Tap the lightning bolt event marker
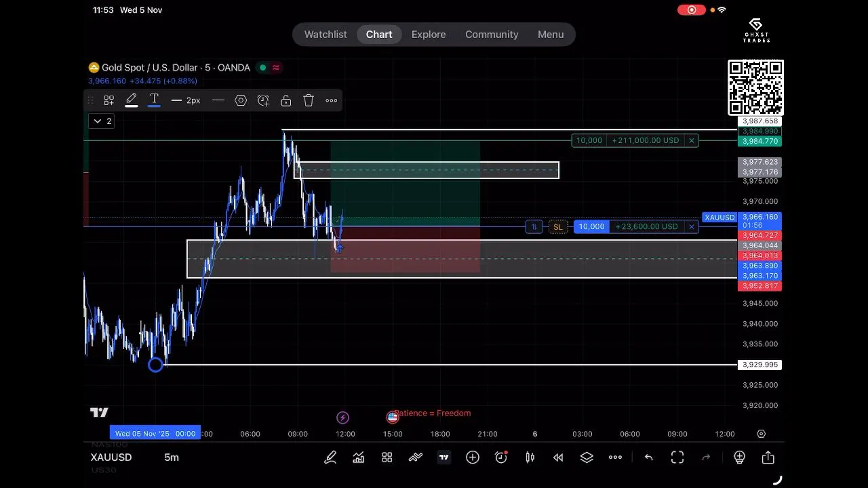Viewport: 868px width, 488px height. coord(342,418)
